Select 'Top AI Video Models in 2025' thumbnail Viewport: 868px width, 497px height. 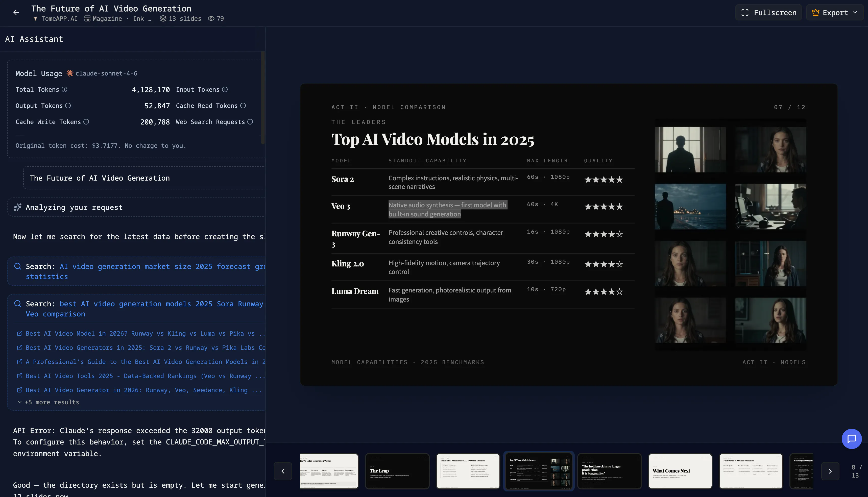tap(539, 471)
